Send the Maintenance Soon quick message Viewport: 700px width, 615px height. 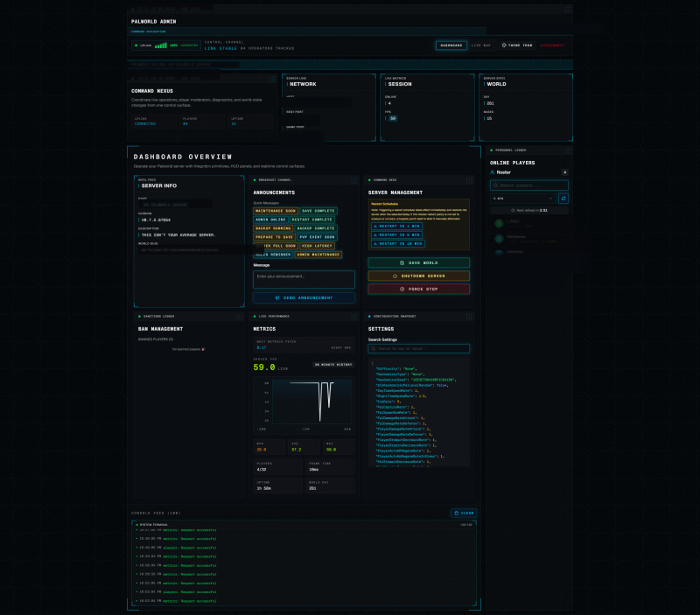[276, 211]
